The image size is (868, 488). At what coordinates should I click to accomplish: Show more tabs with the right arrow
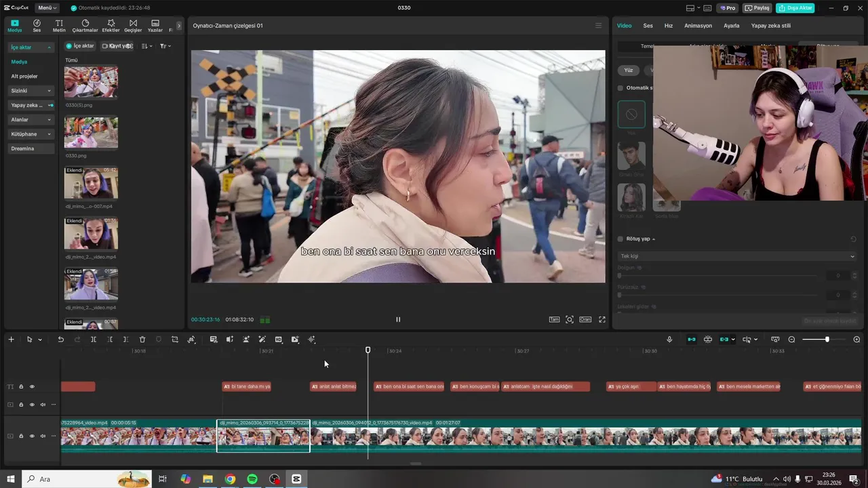pyautogui.click(x=179, y=26)
